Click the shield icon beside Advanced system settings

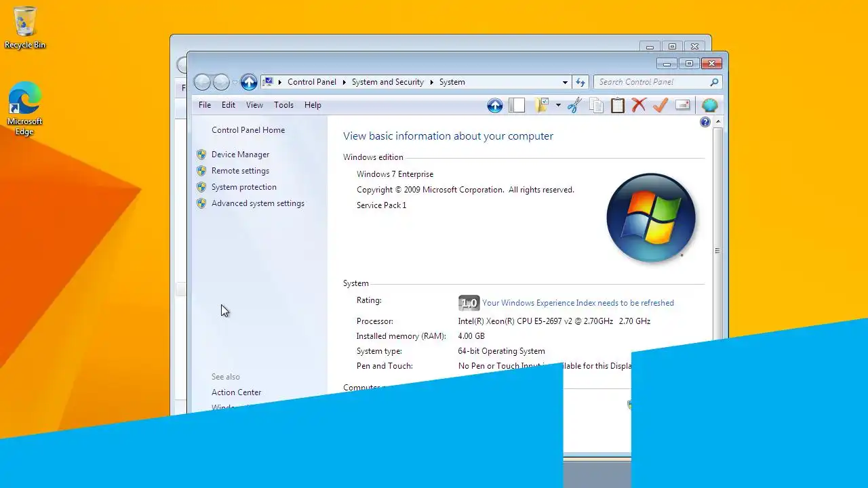tap(201, 203)
